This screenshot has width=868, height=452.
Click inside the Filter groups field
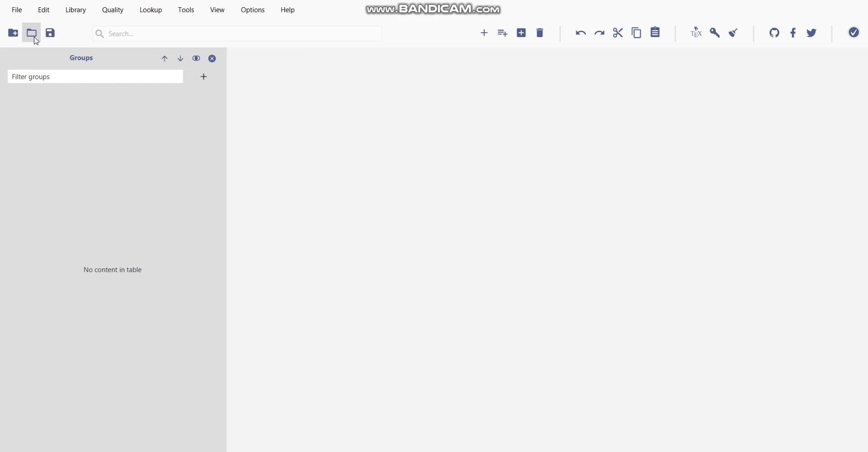(95, 77)
